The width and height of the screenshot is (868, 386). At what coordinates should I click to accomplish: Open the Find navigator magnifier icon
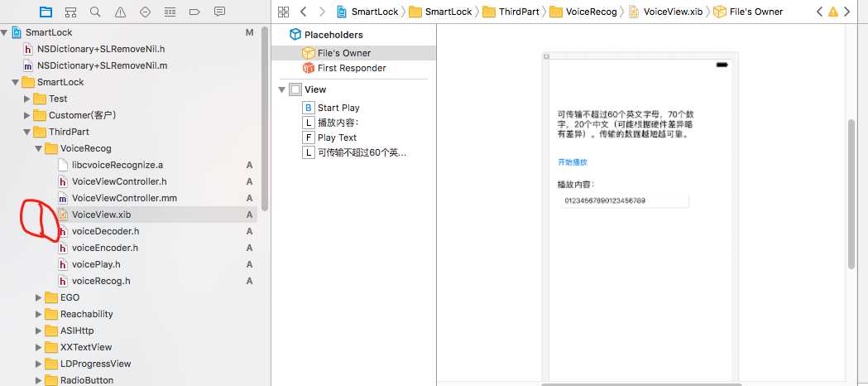coord(95,12)
